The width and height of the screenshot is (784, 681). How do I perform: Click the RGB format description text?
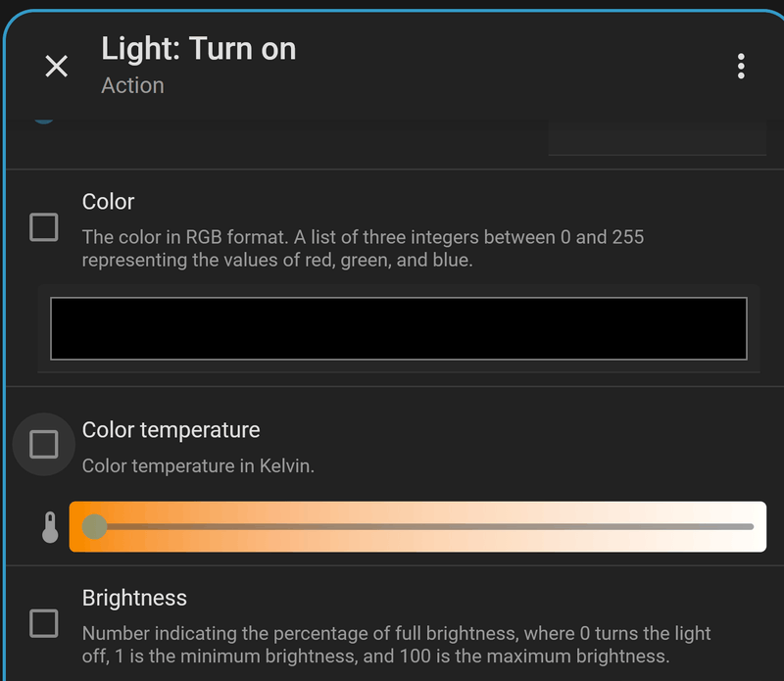[363, 249]
